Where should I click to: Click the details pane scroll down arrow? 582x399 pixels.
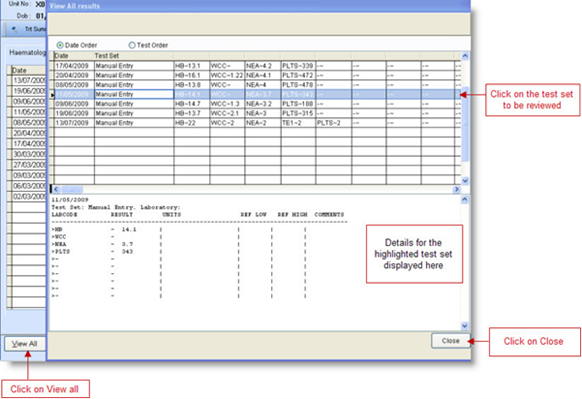(x=465, y=326)
